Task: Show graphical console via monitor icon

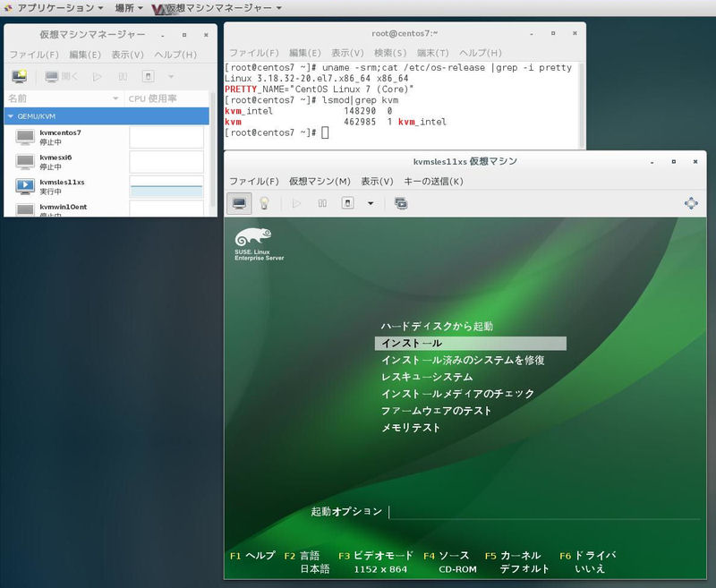Action: pyautogui.click(x=239, y=203)
